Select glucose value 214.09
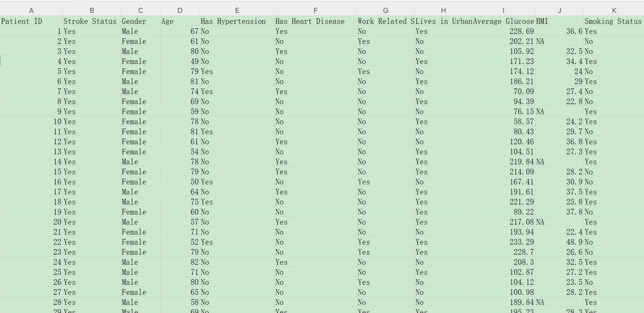The image size is (644, 313). click(x=504, y=172)
